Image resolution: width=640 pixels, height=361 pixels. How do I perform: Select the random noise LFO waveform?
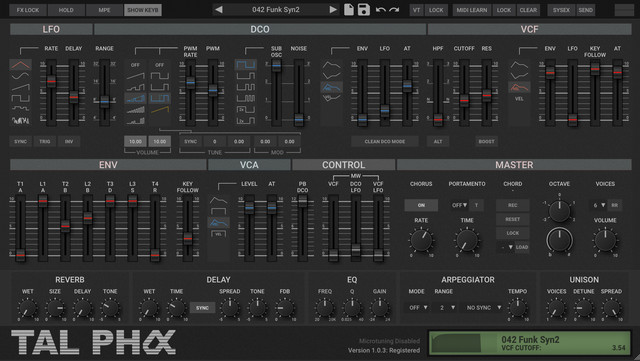(20, 120)
